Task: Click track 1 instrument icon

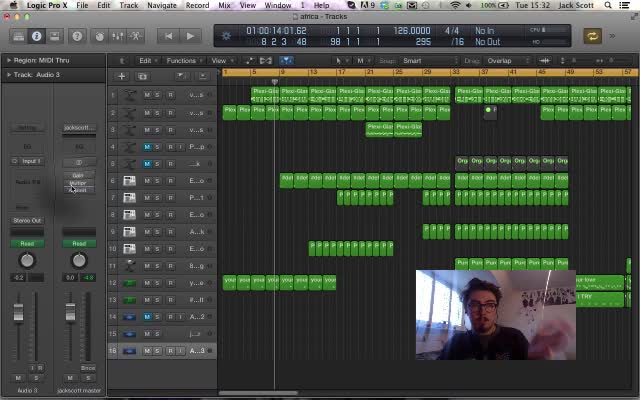Action: (x=130, y=95)
